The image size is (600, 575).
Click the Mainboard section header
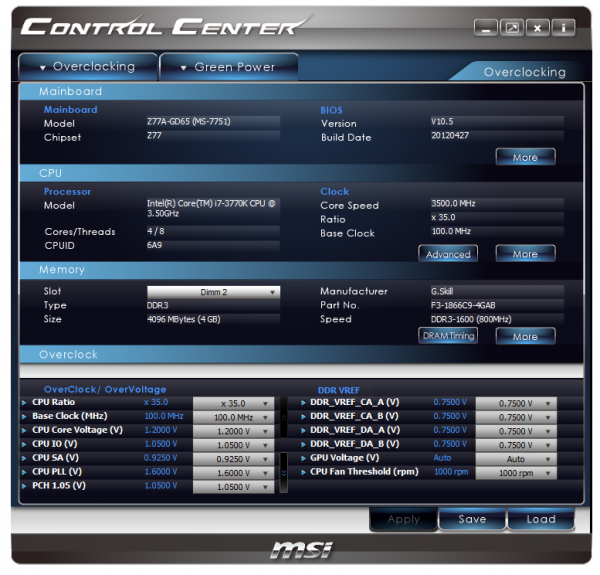click(x=301, y=91)
